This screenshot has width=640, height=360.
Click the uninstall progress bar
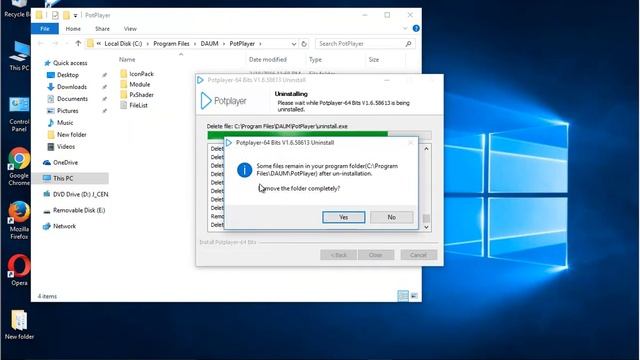tap(319, 134)
